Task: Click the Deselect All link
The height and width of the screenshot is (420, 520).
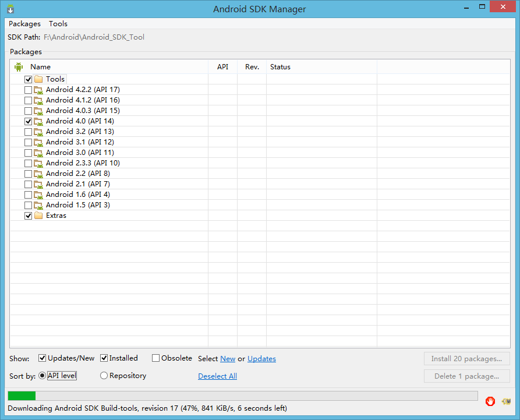Action: [218, 376]
